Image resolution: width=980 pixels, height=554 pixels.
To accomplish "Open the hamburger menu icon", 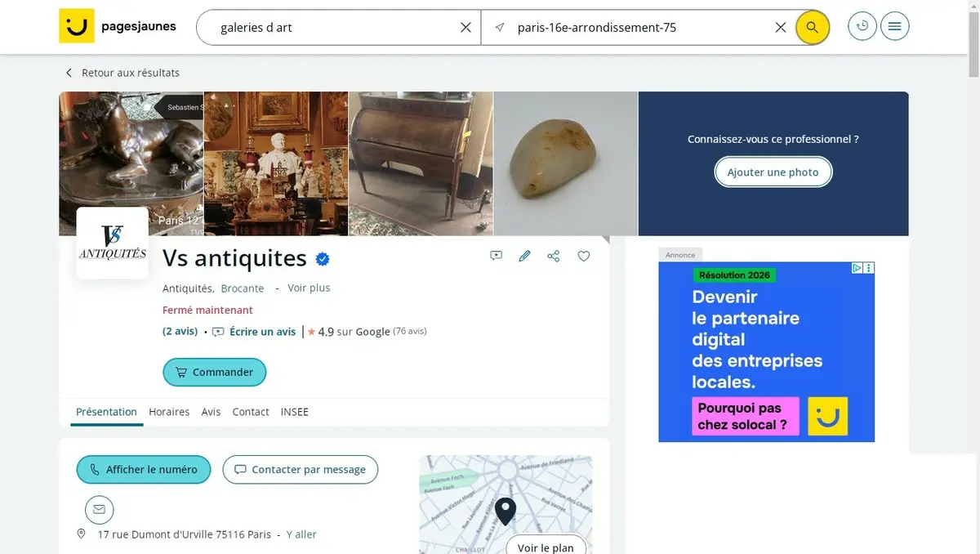I will click(x=894, y=26).
